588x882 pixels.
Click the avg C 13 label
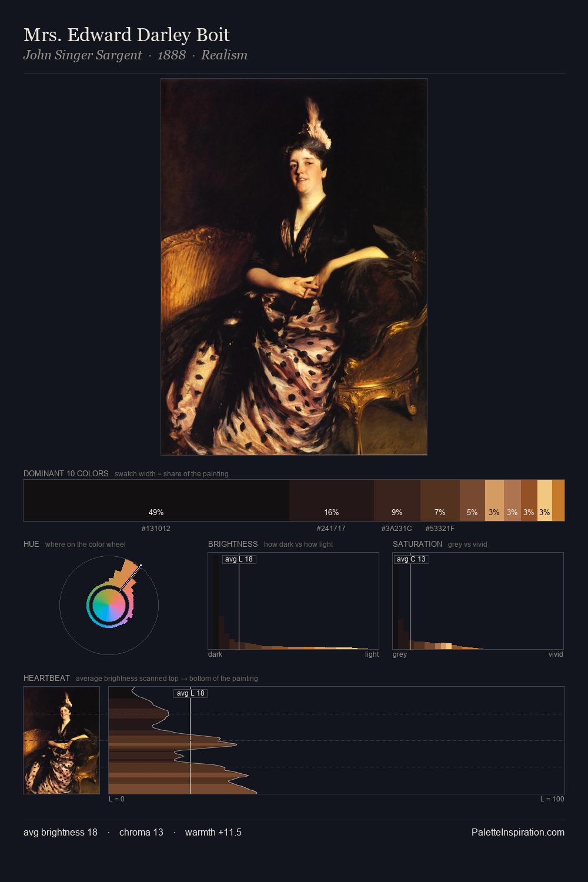click(x=411, y=559)
